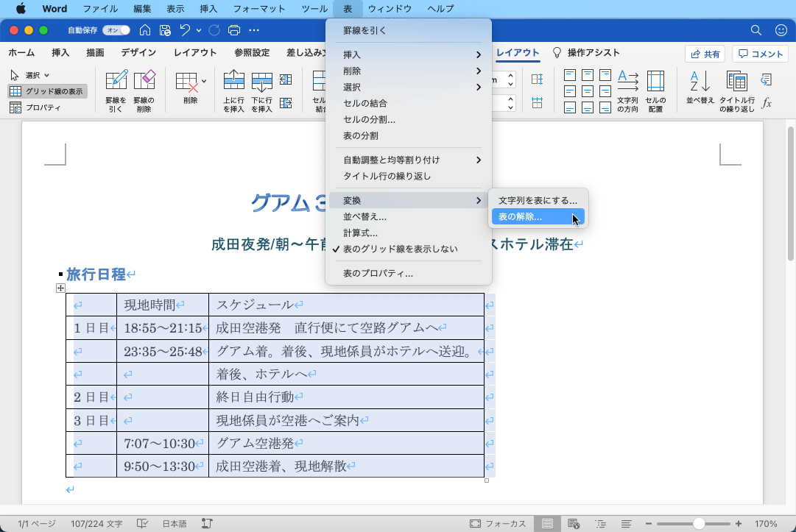
Task: Choose 表の解除... in the submenu
Action: (538, 216)
